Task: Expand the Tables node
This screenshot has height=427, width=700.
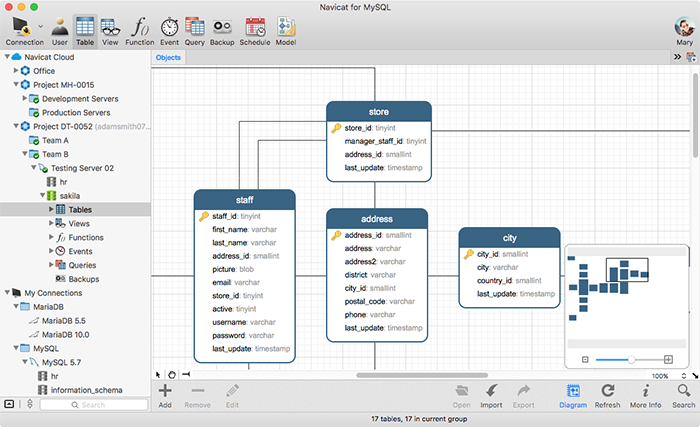Action: coord(51,209)
